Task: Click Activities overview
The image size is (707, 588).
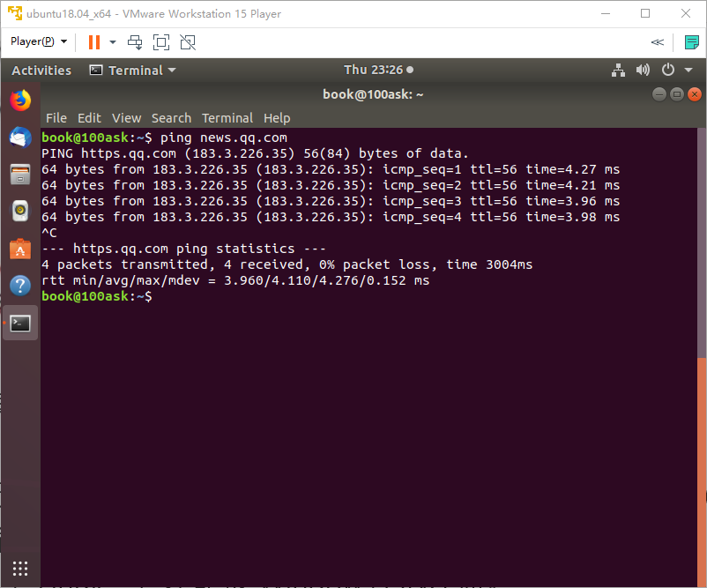Action: (x=41, y=71)
